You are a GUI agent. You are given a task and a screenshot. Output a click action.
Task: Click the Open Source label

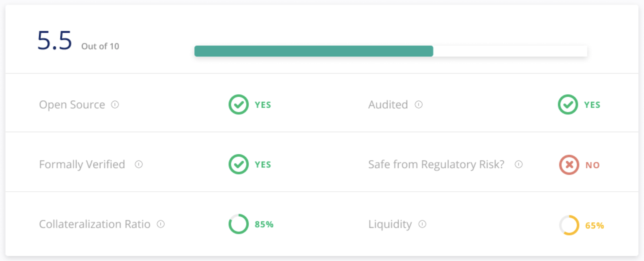coord(72,105)
